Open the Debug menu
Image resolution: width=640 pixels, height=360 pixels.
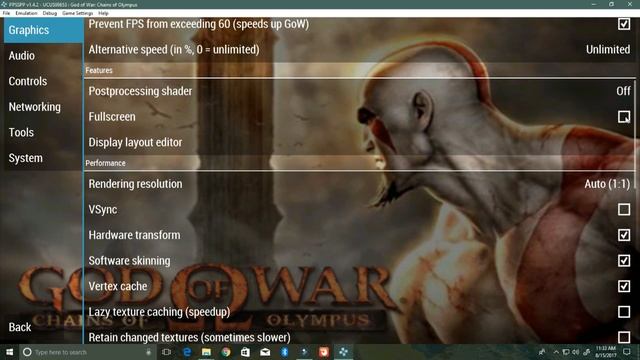click(50, 13)
